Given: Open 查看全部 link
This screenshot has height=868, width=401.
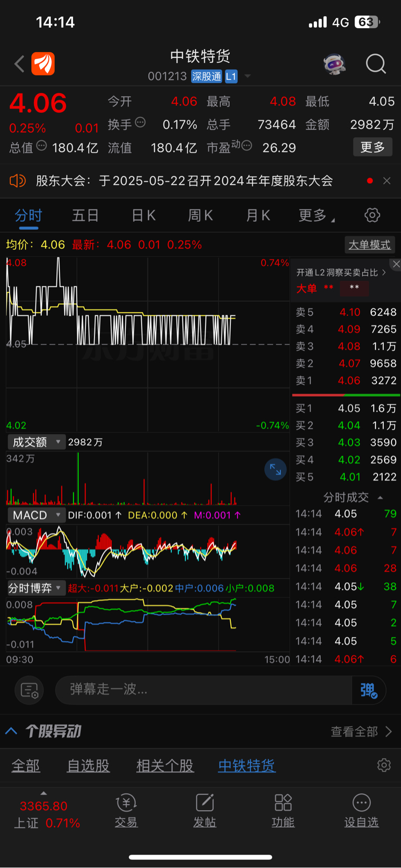Looking at the screenshot, I should click(361, 731).
